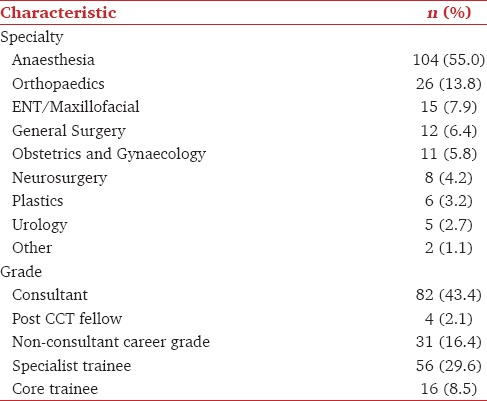Select the Core trainee row label

point(55,389)
